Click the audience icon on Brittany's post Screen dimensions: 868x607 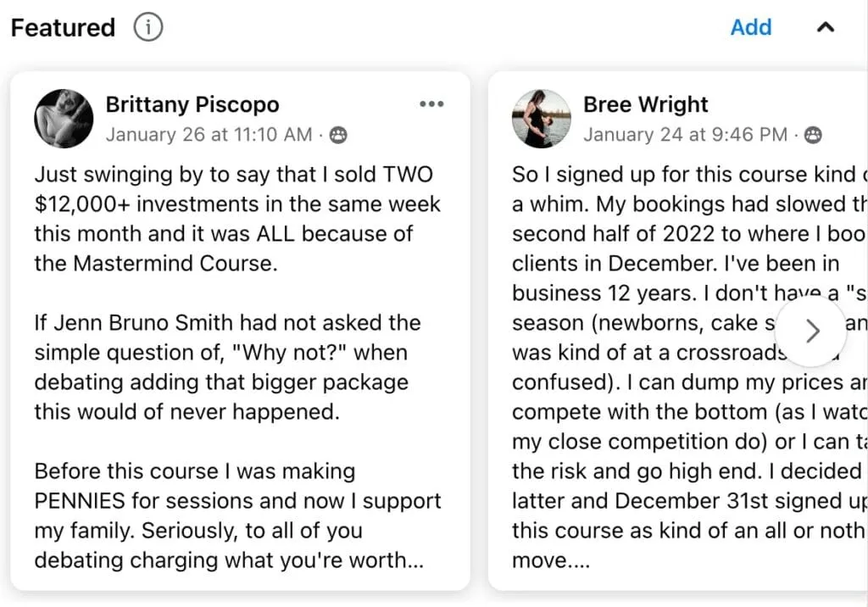338,134
